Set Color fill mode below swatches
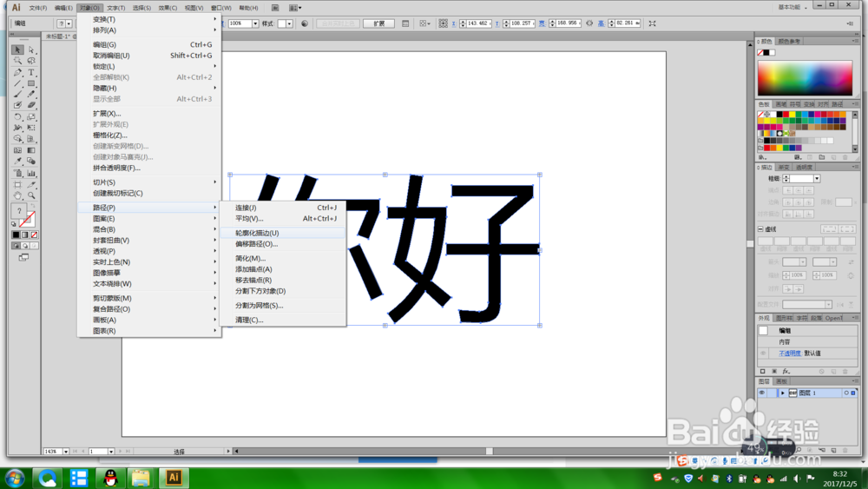This screenshot has width=868, height=489. pyautogui.click(x=16, y=235)
